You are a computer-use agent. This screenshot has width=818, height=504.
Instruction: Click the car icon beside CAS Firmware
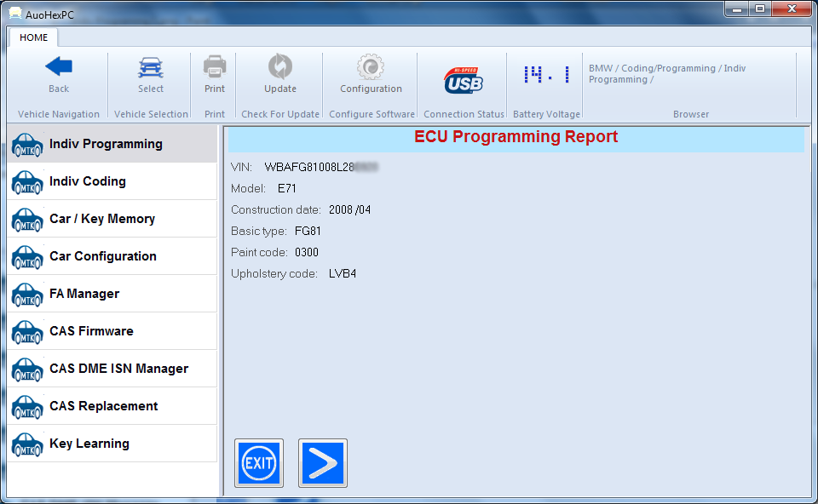tap(27, 332)
